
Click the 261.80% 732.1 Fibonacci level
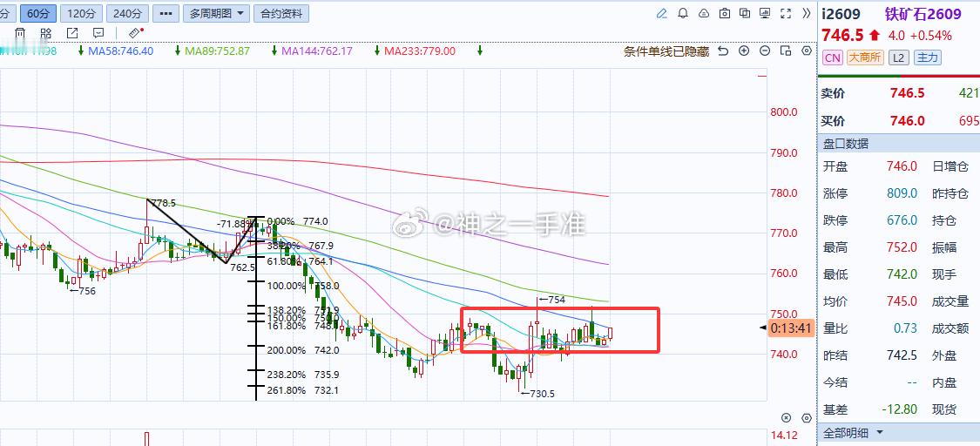[x=302, y=390]
